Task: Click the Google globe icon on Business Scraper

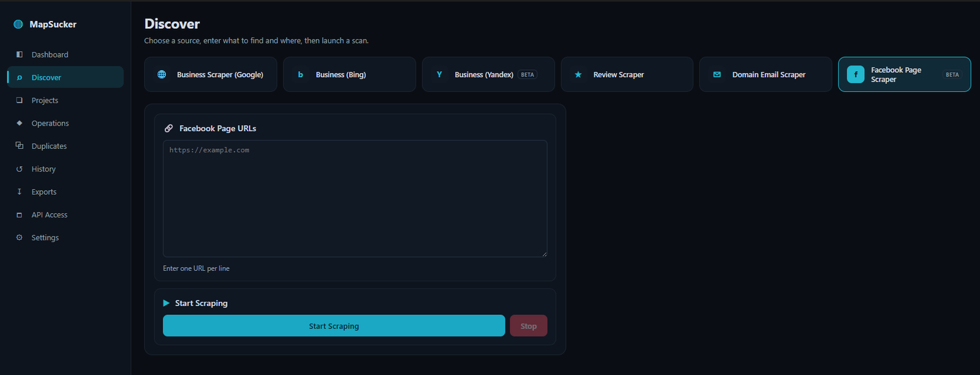Action: [x=162, y=74]
